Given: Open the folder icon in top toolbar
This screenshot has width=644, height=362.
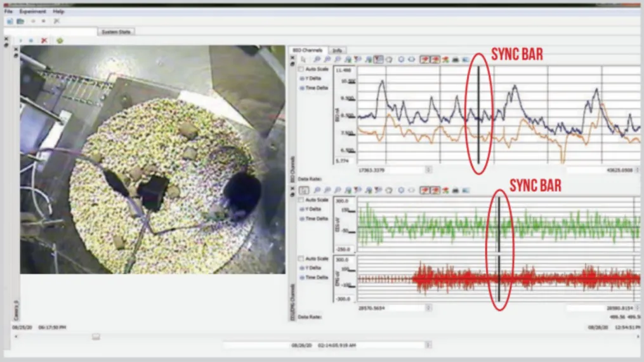Looking at the screenshot, I should pyautogui.click(x=20, y=21).
